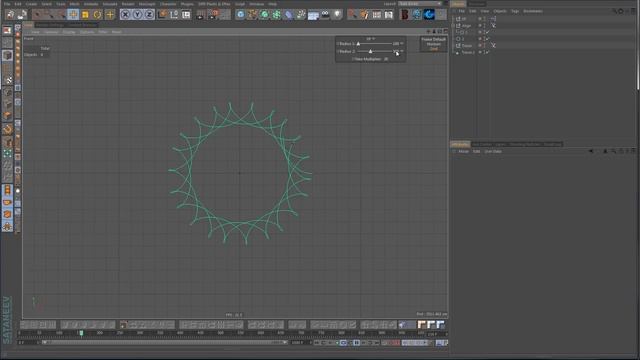Open the viewport Filter menu
Screen dimensions: 640x360
tap(103, 32)
